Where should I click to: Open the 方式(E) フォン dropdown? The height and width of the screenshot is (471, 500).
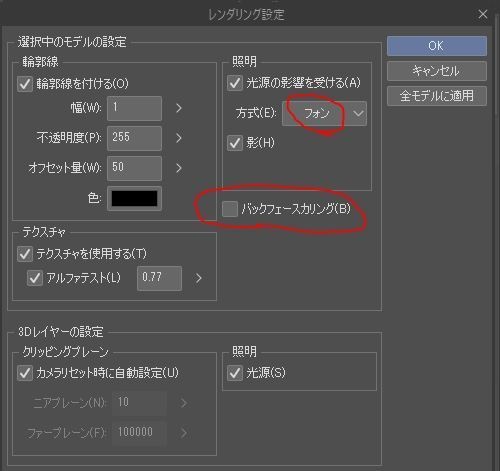tap(324, 114)
